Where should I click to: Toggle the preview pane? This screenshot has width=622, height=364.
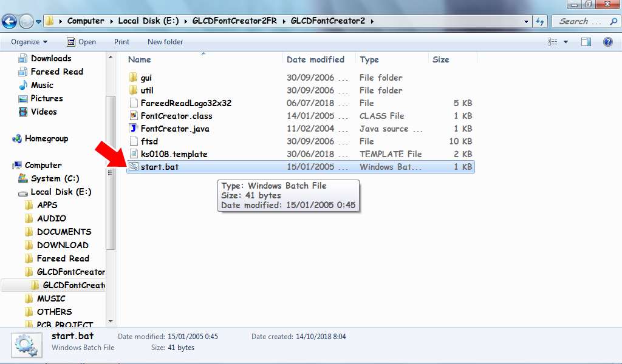tap(586, 41)
